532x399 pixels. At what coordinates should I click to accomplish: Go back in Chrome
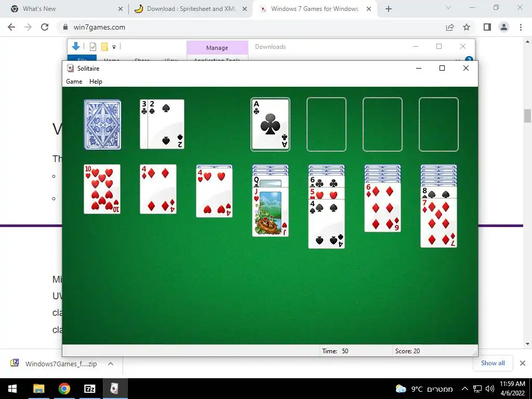[11, 27]
